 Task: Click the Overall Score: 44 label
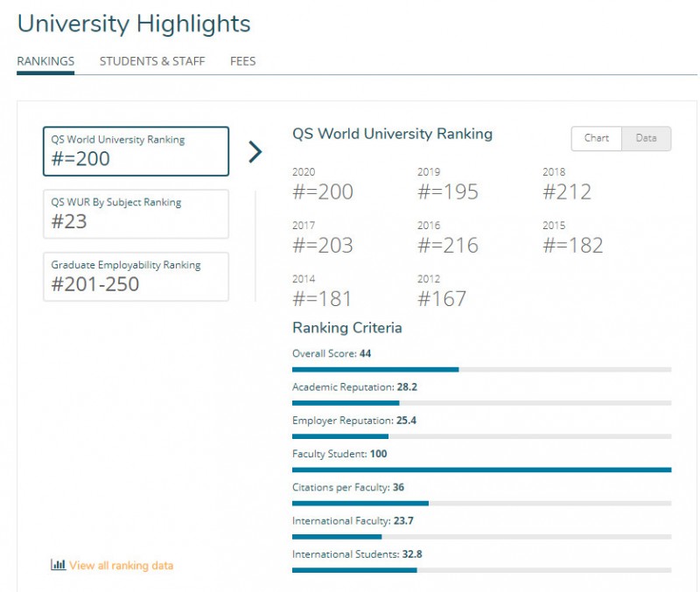pos(332,354)
